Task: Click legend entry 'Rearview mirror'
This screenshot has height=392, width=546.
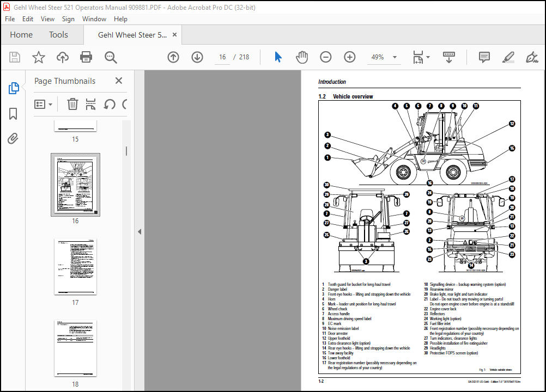Action: 441,289
